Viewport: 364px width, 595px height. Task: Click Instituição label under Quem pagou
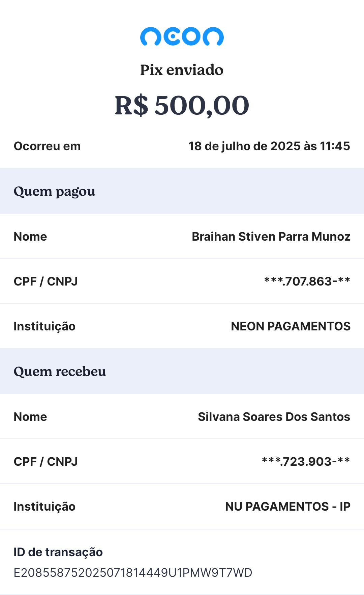44,326
